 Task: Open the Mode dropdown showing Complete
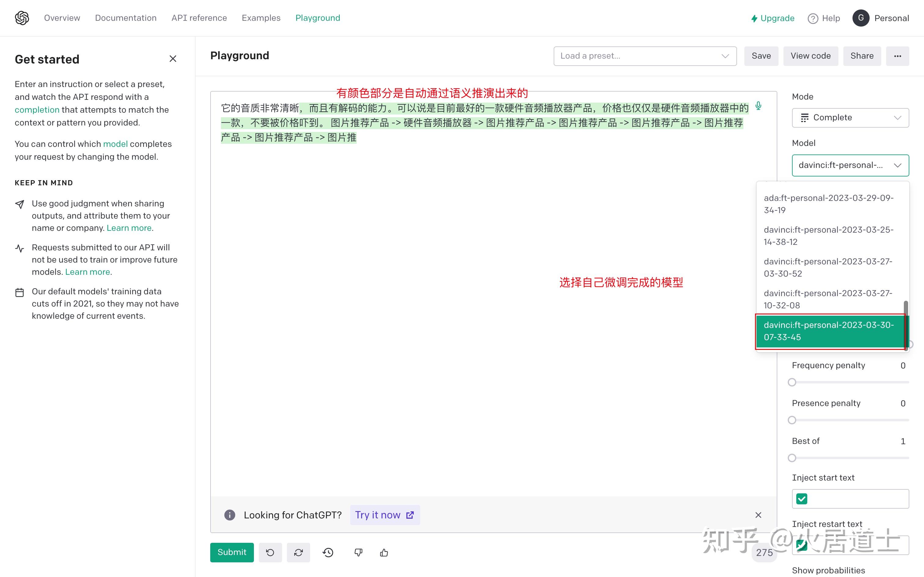click(x=850, y=118)
